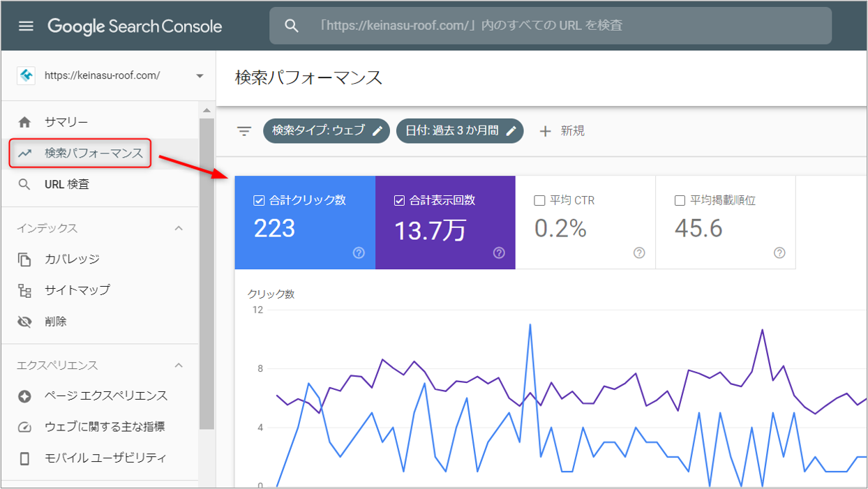Uncheck the 合計表示回数 checkbox
Screen dimensions: 868x489
pos(399,200)
